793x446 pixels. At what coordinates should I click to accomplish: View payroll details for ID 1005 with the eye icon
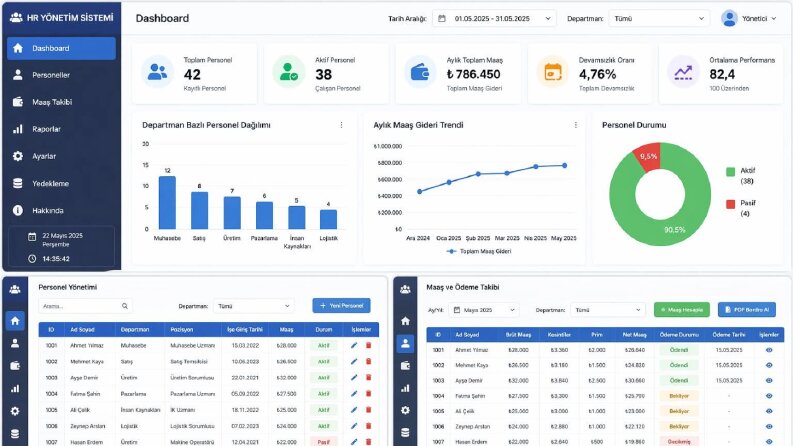point(769,411)
